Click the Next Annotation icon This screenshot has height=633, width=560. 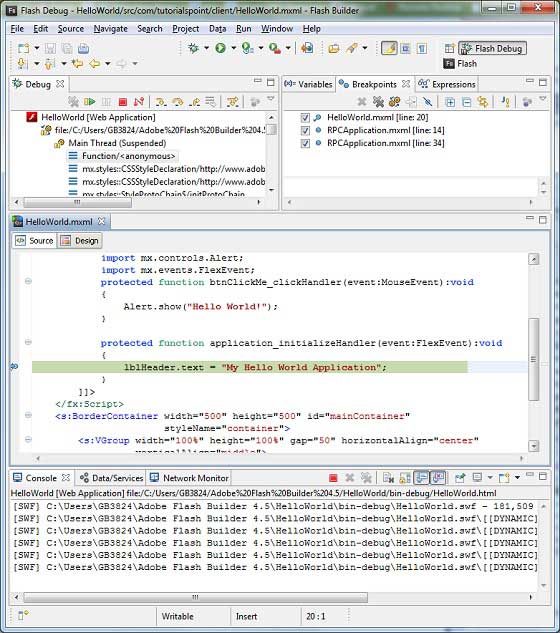(x=23, y=63)
